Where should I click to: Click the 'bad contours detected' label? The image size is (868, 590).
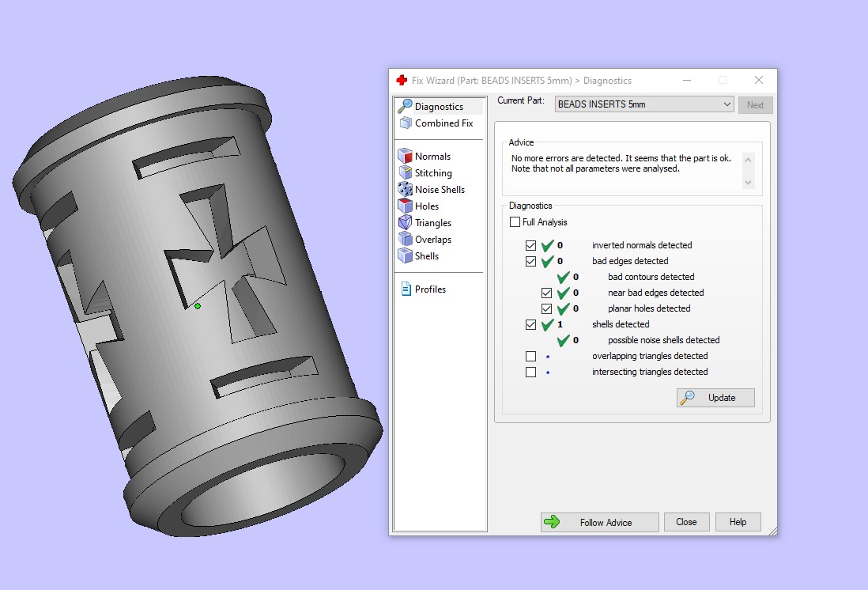click(651, 277)
